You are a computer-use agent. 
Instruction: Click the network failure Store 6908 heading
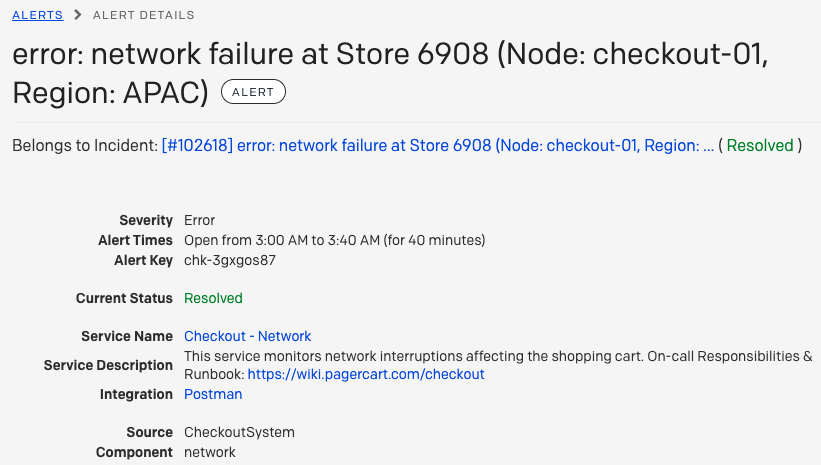point(390,73)
